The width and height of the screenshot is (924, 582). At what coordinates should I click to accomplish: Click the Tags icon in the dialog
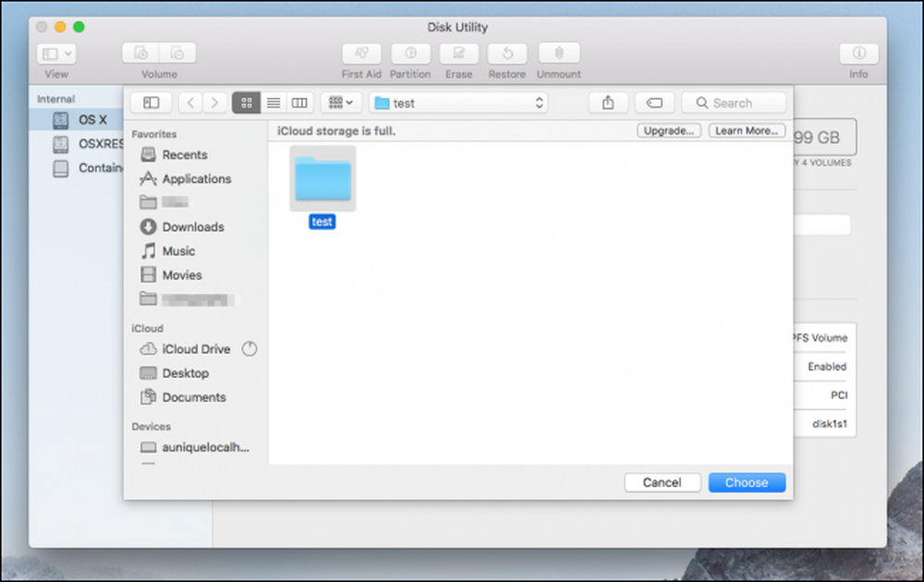(654, 103)
